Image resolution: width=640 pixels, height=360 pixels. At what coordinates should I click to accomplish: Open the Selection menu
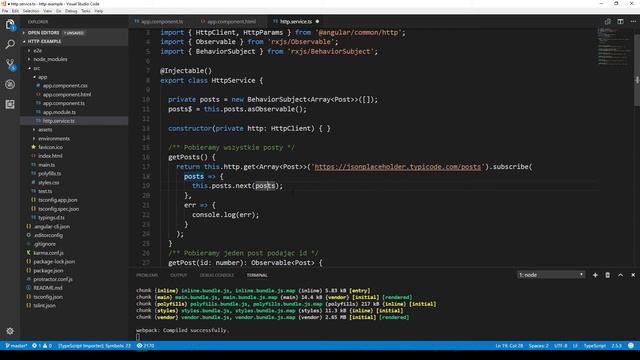tap(31, 11)
